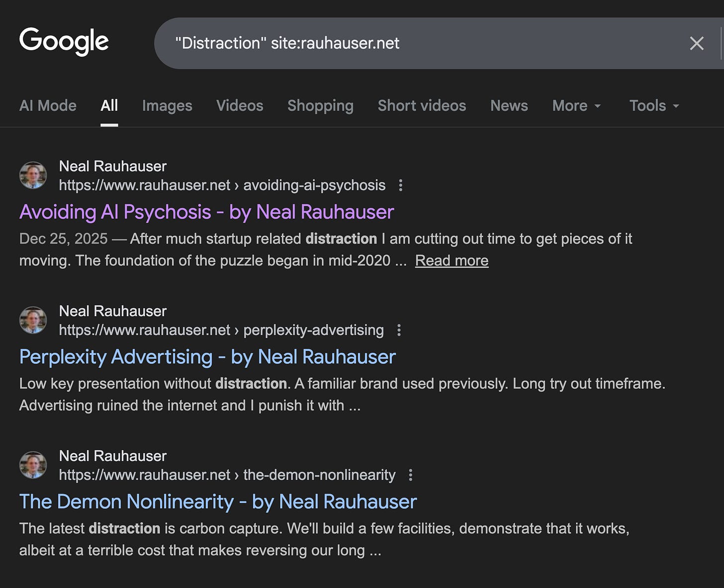Open the Tools dropdown

pos(654,105)
